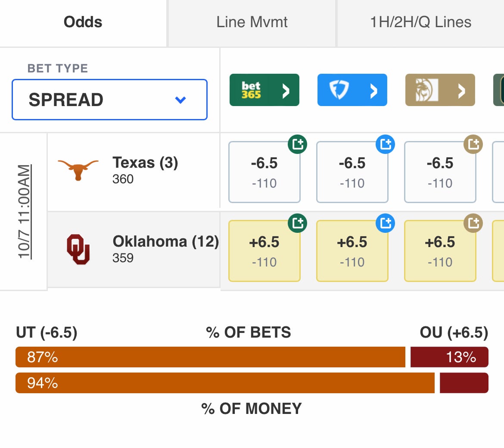Add Texas BetMGM spread to bet slip

click(x=473, y=144)
